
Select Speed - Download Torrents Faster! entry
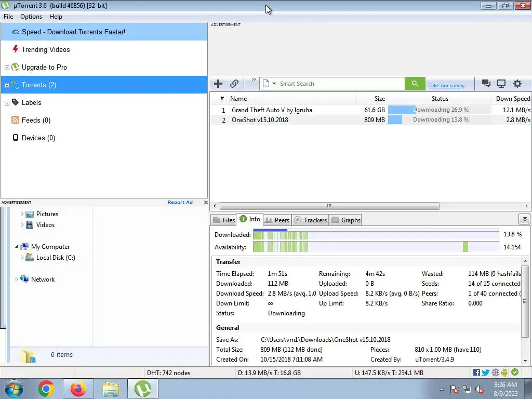104,32
